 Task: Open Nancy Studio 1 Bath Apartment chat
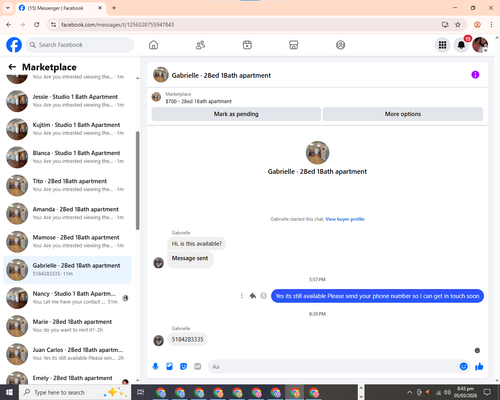click(67, 298)
